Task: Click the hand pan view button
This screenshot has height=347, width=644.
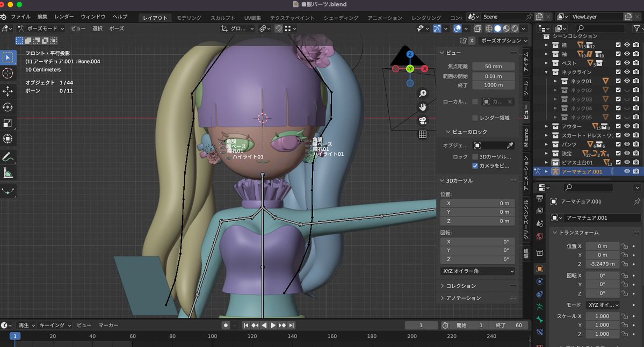Action: [x=422, y=107]
